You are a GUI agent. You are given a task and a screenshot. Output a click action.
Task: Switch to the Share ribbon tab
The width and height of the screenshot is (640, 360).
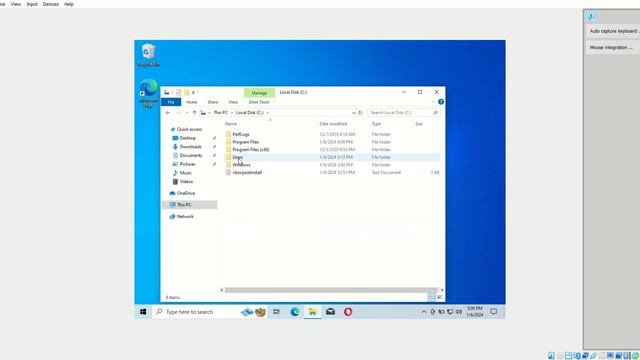[213, 102]
